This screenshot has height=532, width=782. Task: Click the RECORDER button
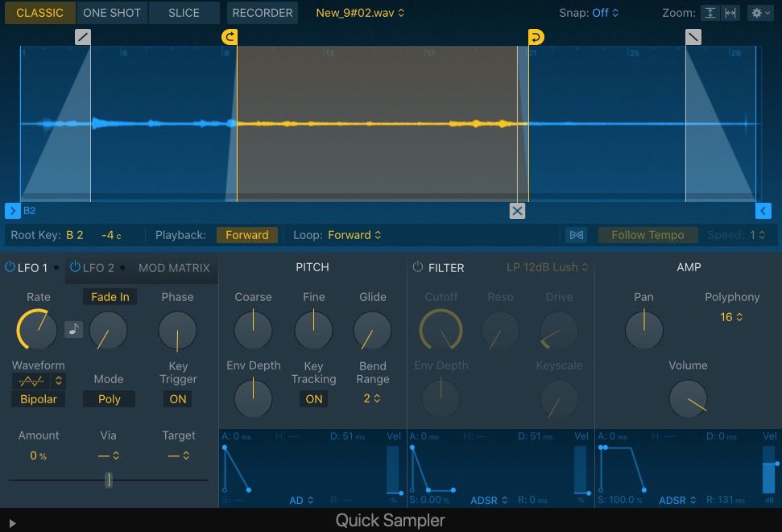click(x=263, y=13)
